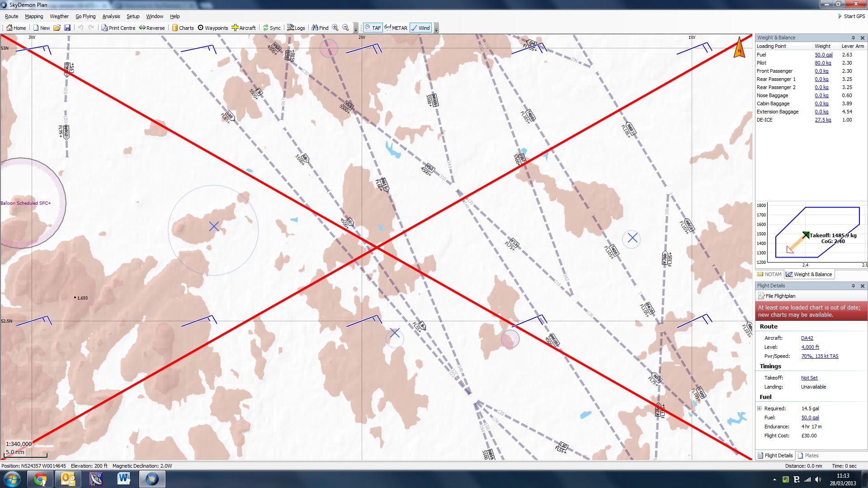Reverse the route direction

[x=152, y=28]
